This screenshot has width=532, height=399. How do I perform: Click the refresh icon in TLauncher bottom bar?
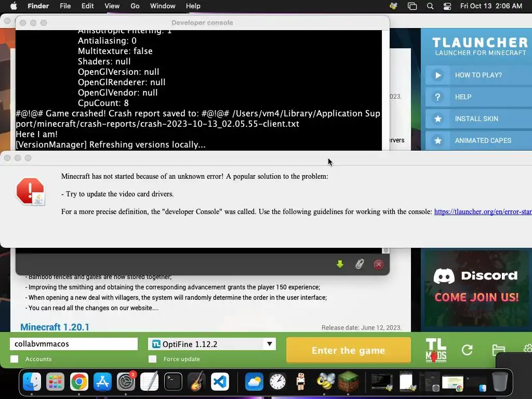click(467, 350)
